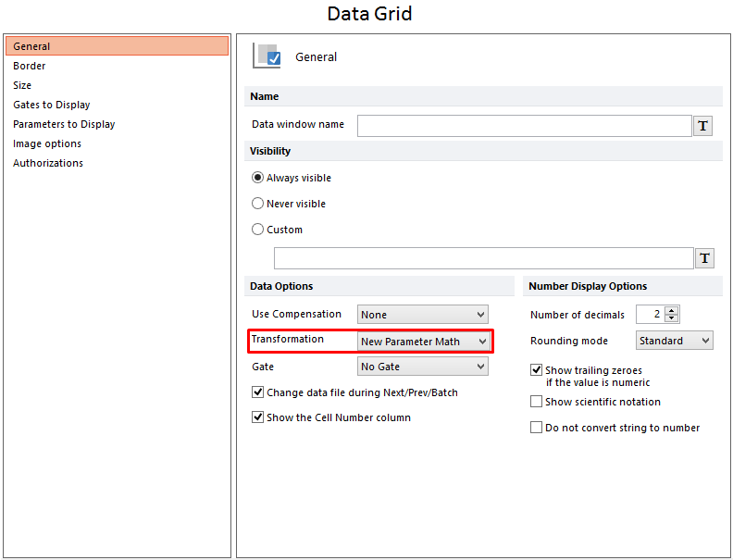Open the Use Compensation dropdown
This screenshot has width=733, height=560.
pyautogui.click(x=423, y=315)
